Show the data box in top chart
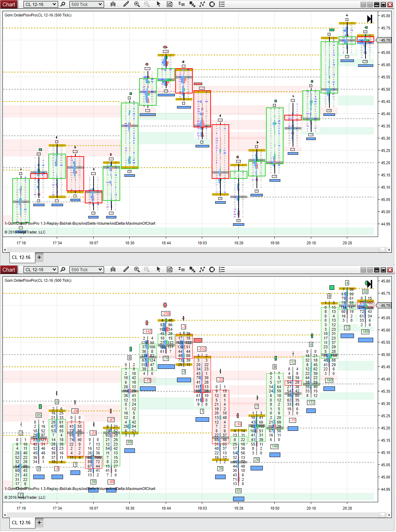 coord(170,4)
